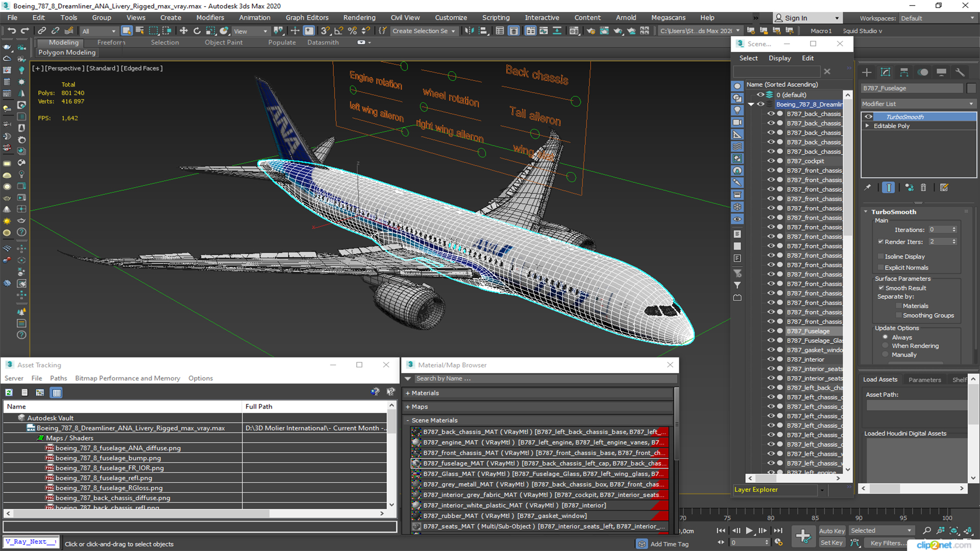980x551 pixels.
Task: Open the Rendering menu
Action: tap(359, 18)
